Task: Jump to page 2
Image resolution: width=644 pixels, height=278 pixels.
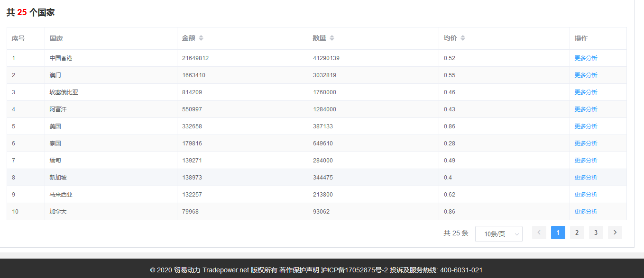Action: pos(577,233)
